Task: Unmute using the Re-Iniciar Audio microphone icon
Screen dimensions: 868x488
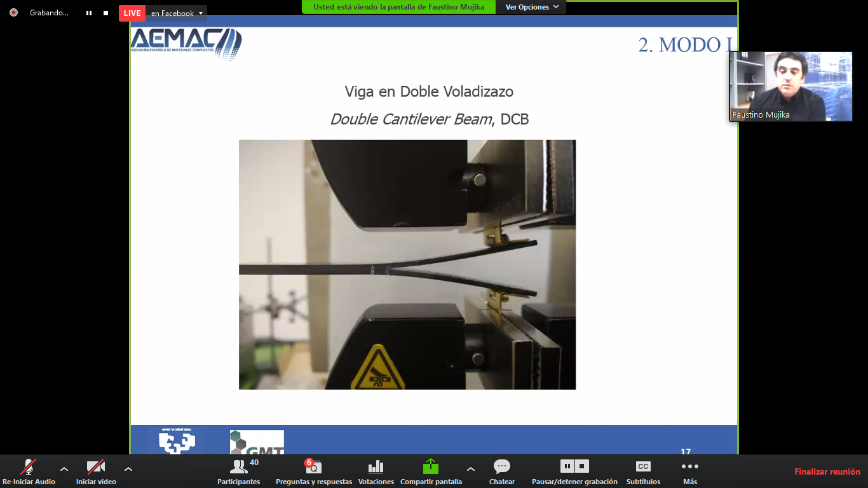Action: (x=28, y=467)
